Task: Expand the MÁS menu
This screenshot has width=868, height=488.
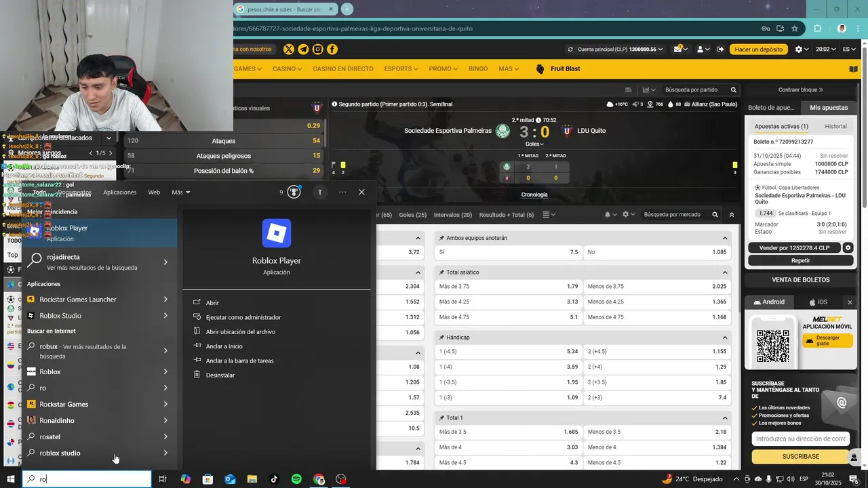Action: (509, 68)
